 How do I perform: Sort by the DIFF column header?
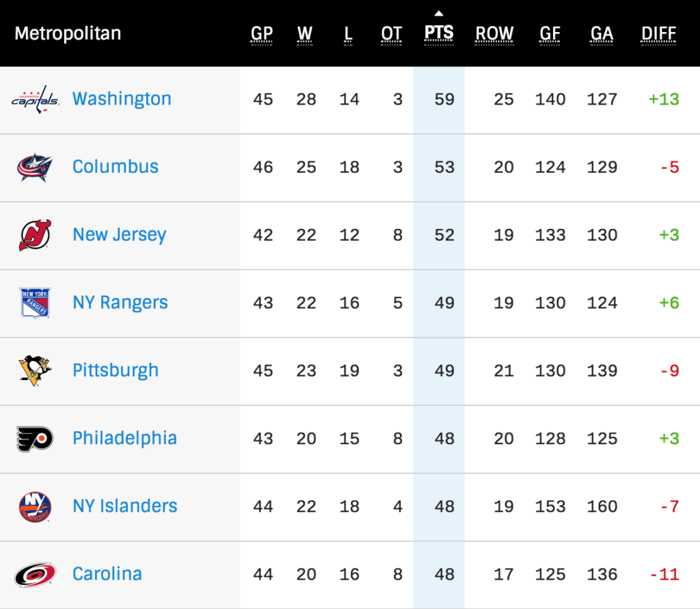point(659,33)
